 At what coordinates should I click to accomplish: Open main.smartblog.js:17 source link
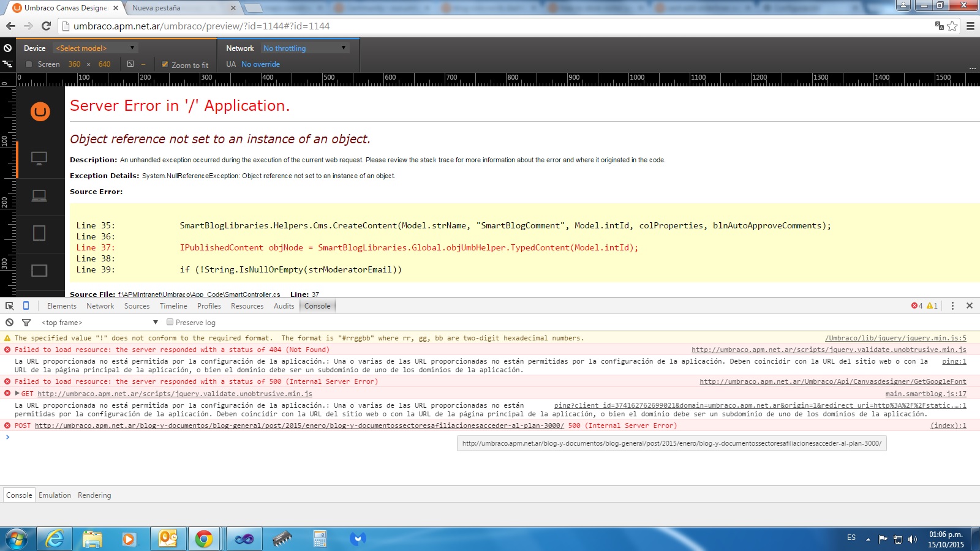click(x=925, y=393)
